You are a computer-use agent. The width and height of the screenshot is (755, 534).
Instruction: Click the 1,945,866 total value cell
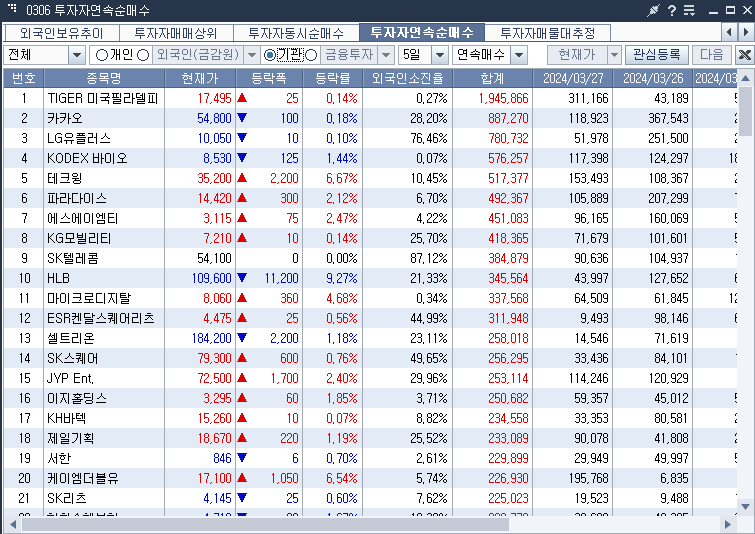493,98
